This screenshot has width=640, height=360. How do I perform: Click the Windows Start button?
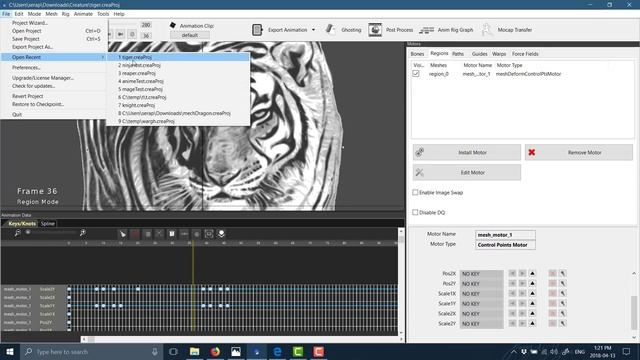click(10, 351)
